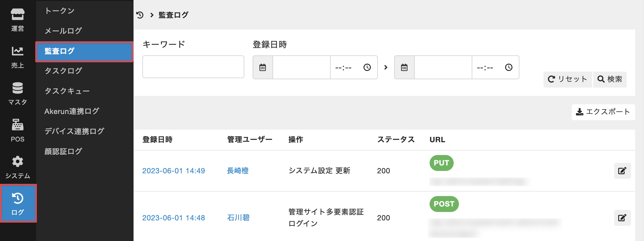Click the 検索 search button
This screenshot has height=241, width=644.
coord(610,79)
